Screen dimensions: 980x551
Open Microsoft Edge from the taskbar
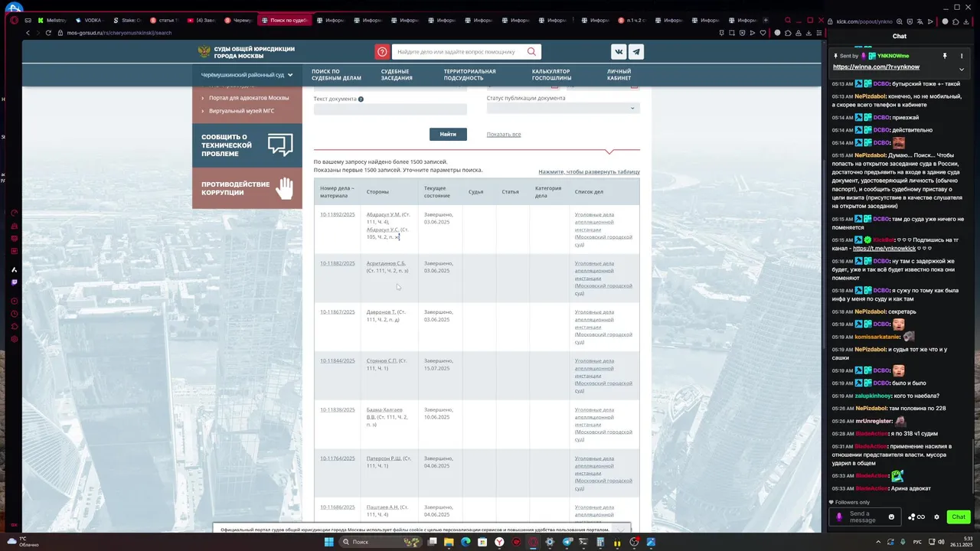coord(465,542)
